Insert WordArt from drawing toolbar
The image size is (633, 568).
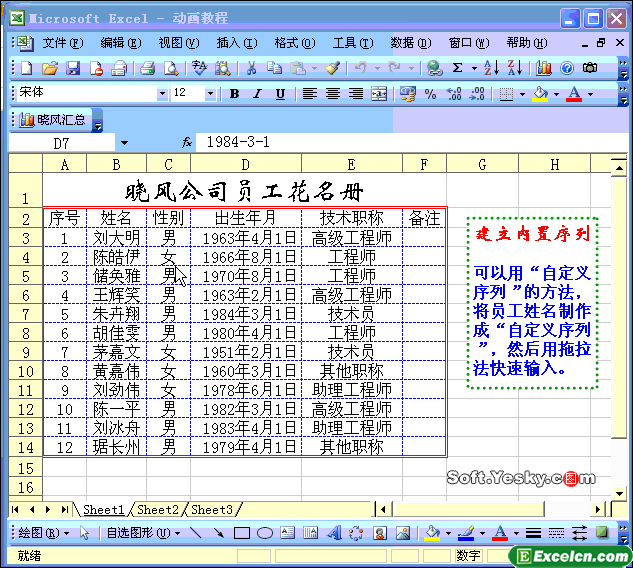click(x=334, y=533)
